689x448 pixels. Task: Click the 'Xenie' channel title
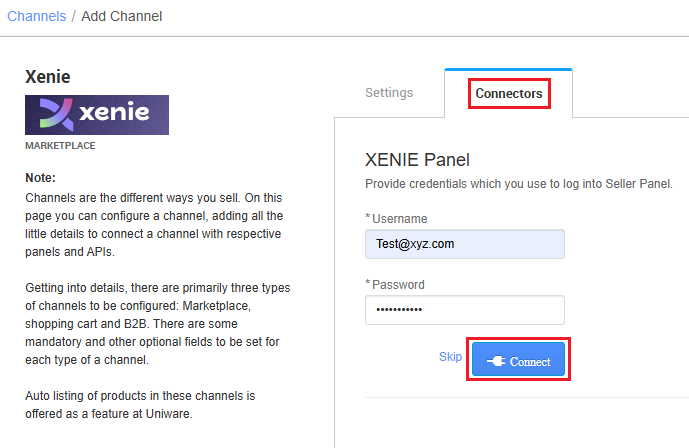tap(47, 77)
